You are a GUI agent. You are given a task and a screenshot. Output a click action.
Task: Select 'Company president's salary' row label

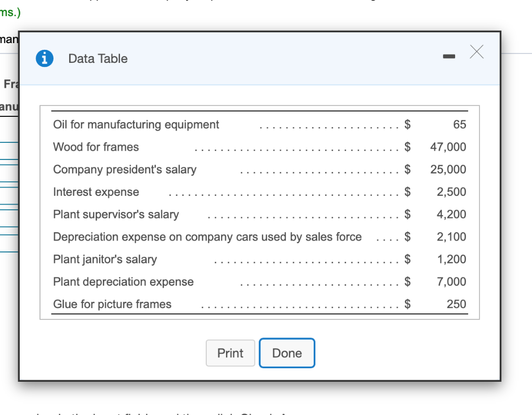[x=125, y=169]
